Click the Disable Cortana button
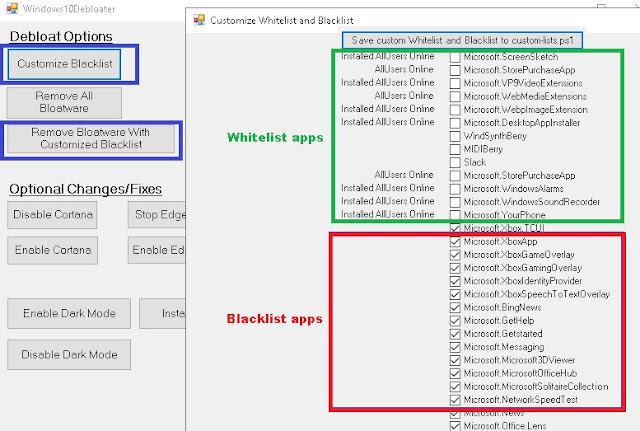Image resolution: width=640 pixels, height=431 pixels. tap(52, 215)
